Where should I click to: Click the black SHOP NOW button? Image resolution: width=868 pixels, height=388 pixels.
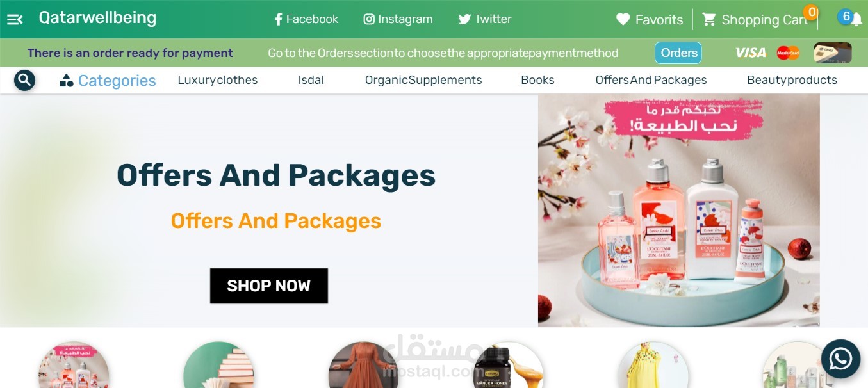[269, 286]
